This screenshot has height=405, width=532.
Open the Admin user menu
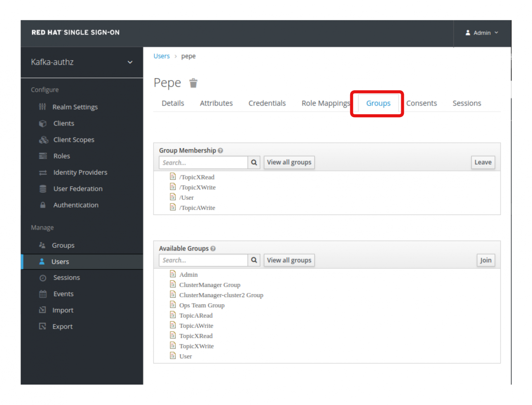click(482, 33)
